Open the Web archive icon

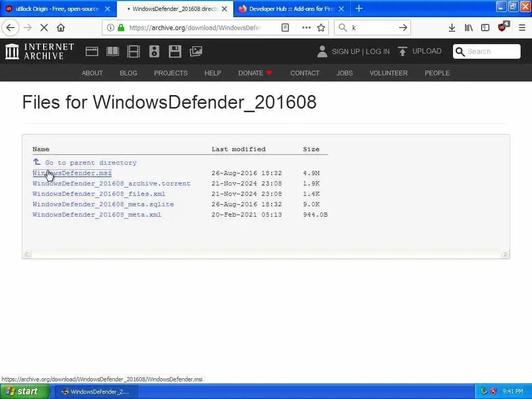[91, 51]
